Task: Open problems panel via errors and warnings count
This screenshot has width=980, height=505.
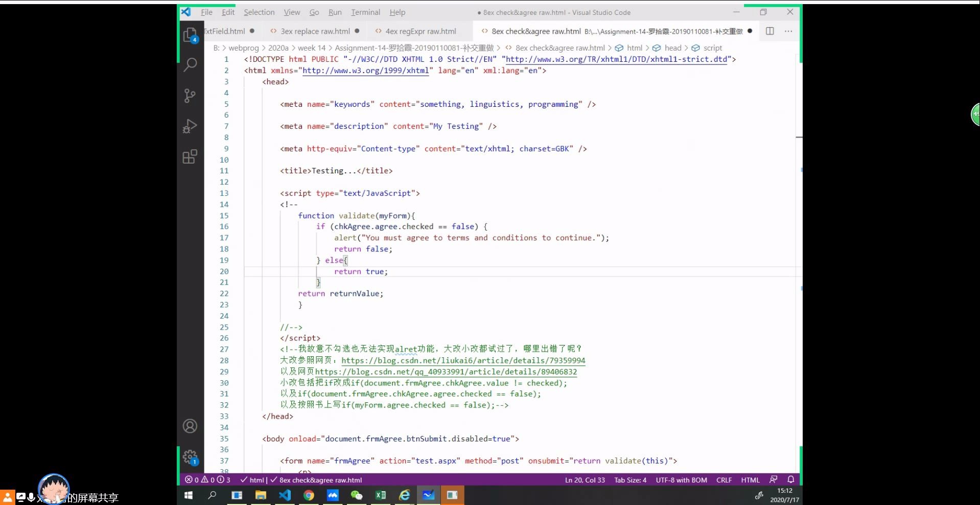Action: pyautogui.click(x=207, y=480)
